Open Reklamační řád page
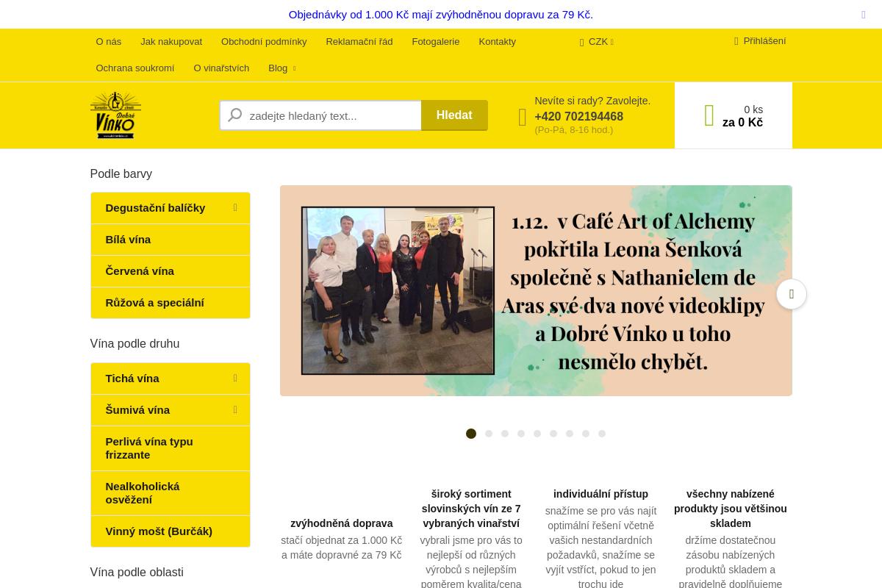The height and width of the screenshot is (588, 882). (359, 42)
